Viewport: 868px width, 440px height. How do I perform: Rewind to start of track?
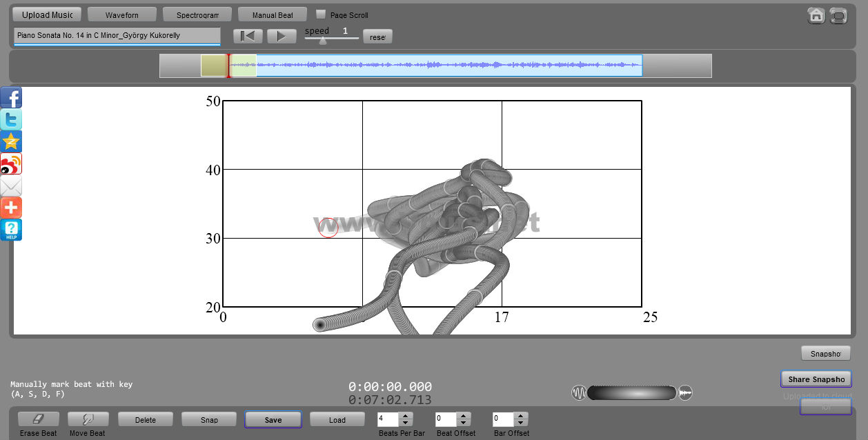[248, 37]
